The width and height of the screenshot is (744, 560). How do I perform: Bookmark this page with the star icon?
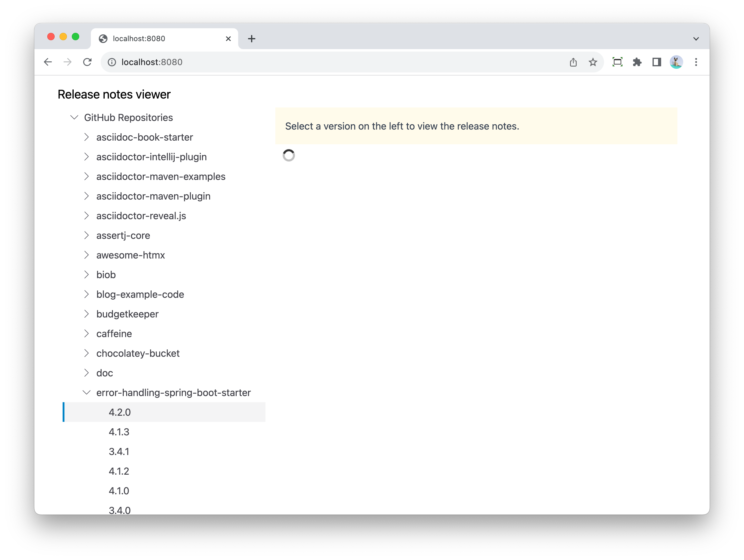point(593,62)
